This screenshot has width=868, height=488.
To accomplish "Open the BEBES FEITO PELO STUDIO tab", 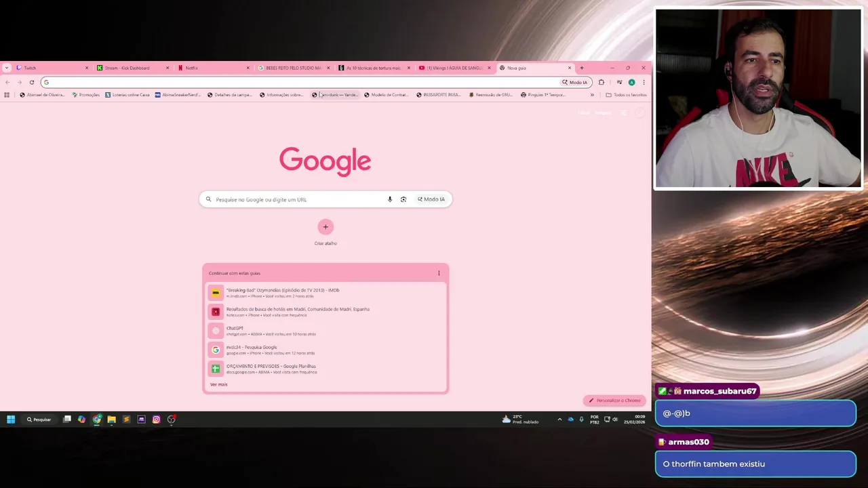I will [x=293, y=68].
